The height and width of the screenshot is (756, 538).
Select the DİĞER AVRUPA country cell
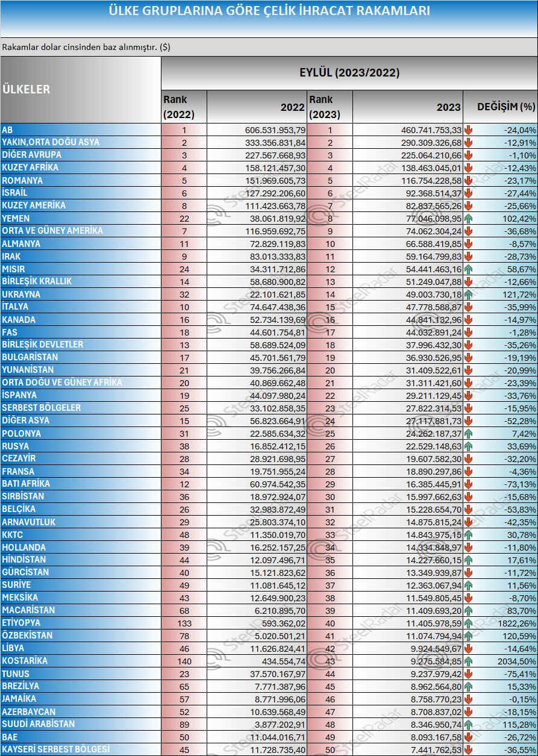click(x=81, y=155)
